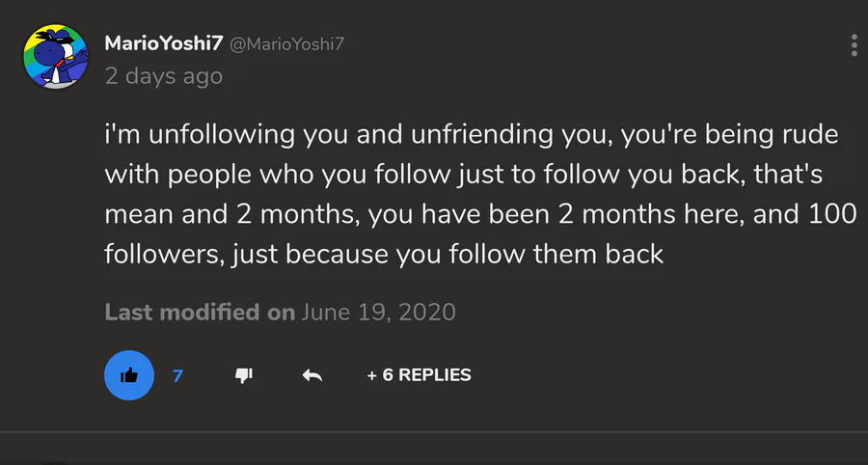868x465 pixels.
Task: Click the word "mean" in the comment
Action: click(x=137, y=215)
